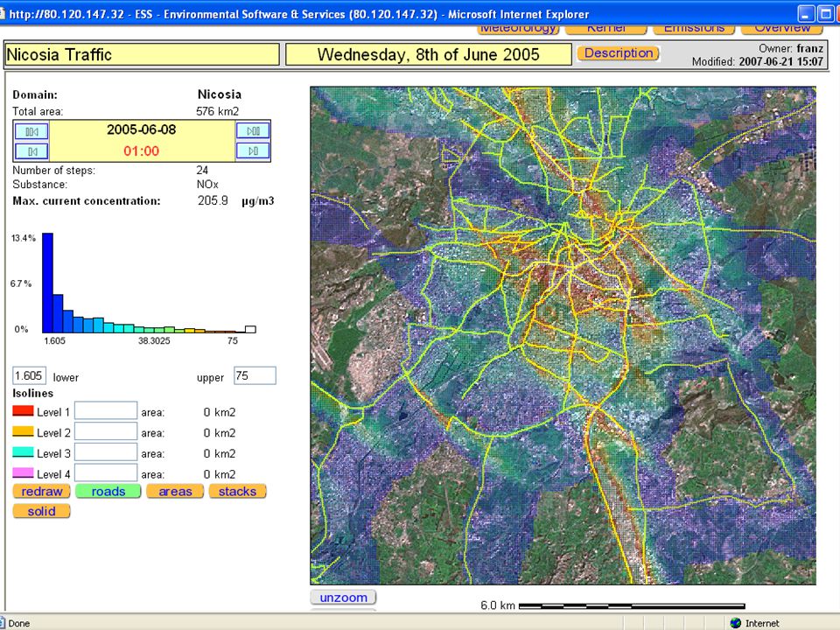The height and width of the screenshot is (630, 840).
Task: Click the max concentration value 205.9
Action: [x=213, y=201]
